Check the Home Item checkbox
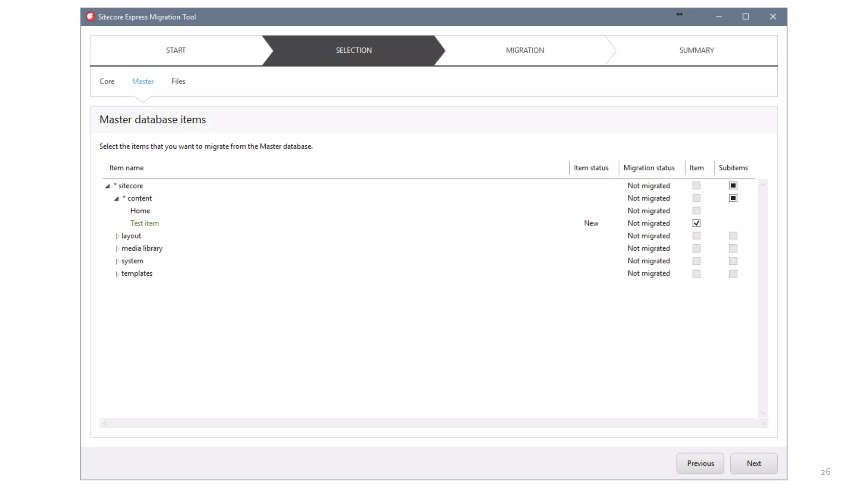Viewport: 868px width, 488px height. point(696,211)
